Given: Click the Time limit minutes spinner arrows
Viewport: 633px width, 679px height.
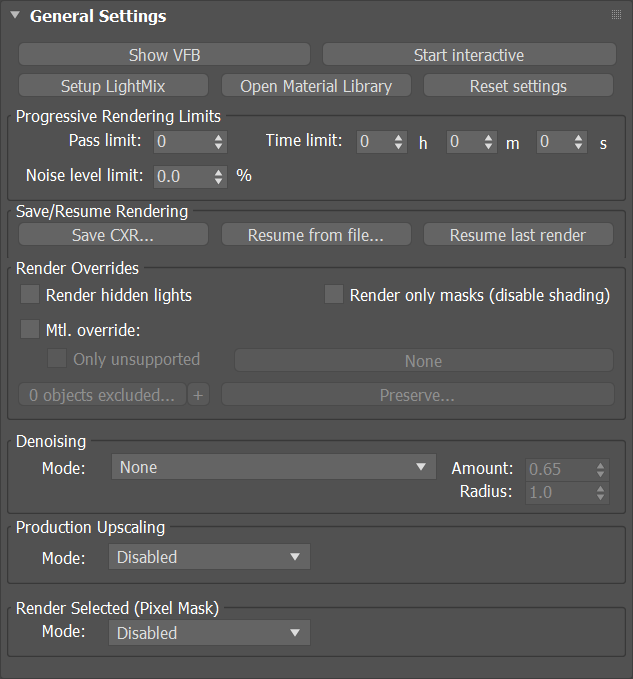Looking at the screenshot, I should (488, 142).
